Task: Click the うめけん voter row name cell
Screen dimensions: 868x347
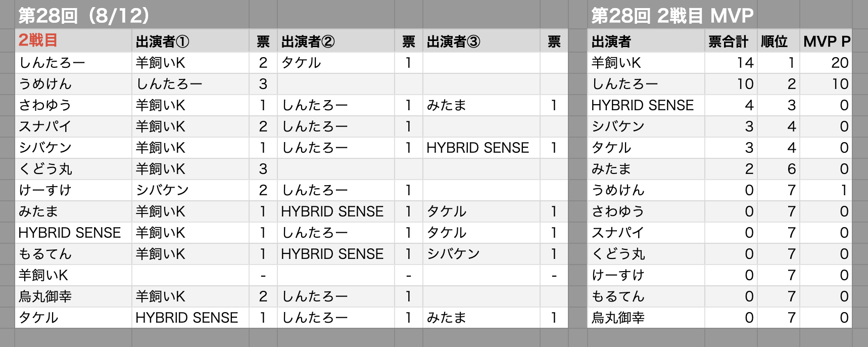Action: coord(73,84)
